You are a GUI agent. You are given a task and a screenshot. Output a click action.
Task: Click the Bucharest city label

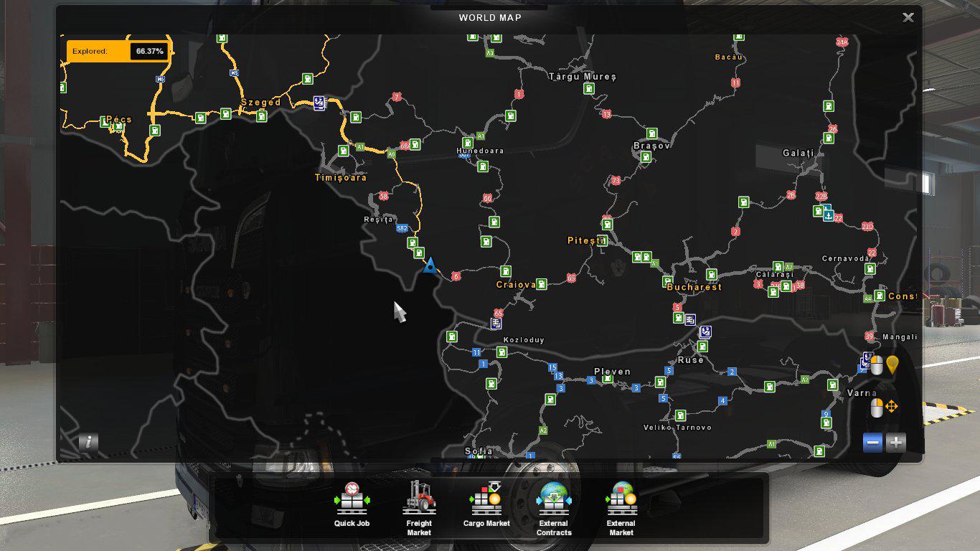694,287
